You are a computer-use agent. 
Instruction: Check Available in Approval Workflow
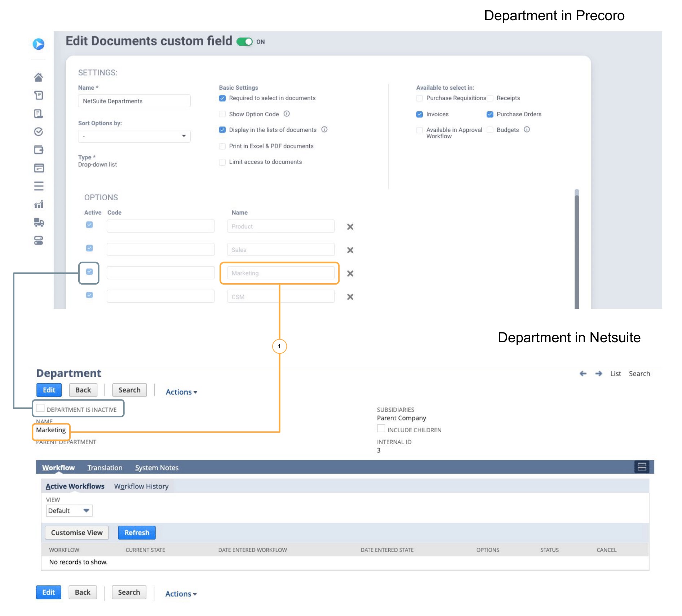tap(419, 130)
